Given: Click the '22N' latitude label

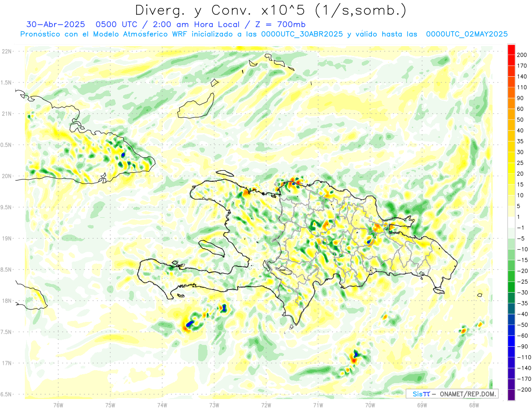Looking at the screenshot, I should pos(6,51).
